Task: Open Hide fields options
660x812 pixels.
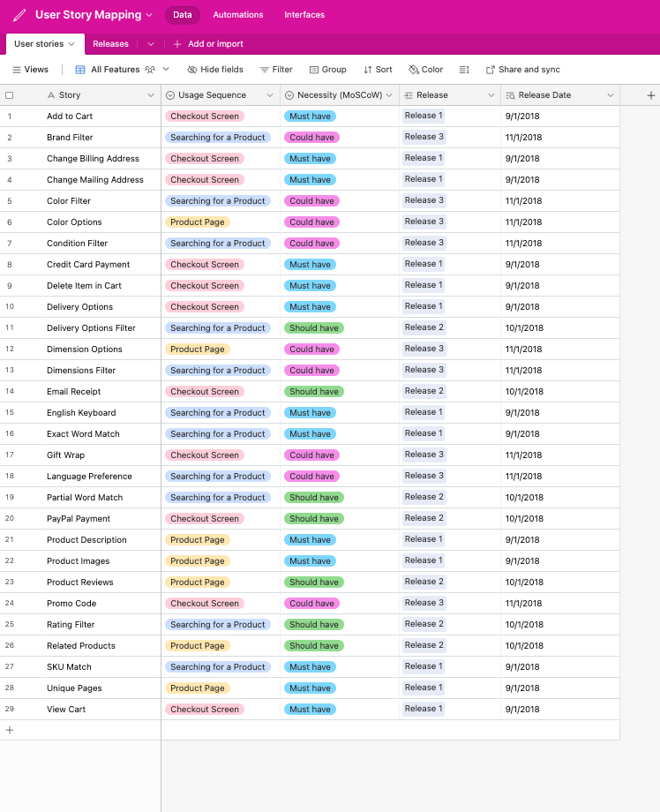Action: [x=214, y=70]
